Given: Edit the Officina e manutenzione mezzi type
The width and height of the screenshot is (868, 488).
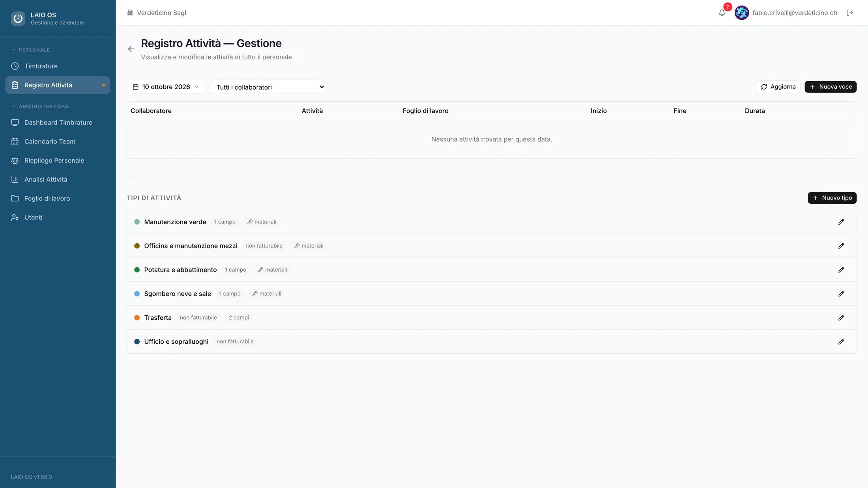Looking at the screenshot, I should coord(841,246).
